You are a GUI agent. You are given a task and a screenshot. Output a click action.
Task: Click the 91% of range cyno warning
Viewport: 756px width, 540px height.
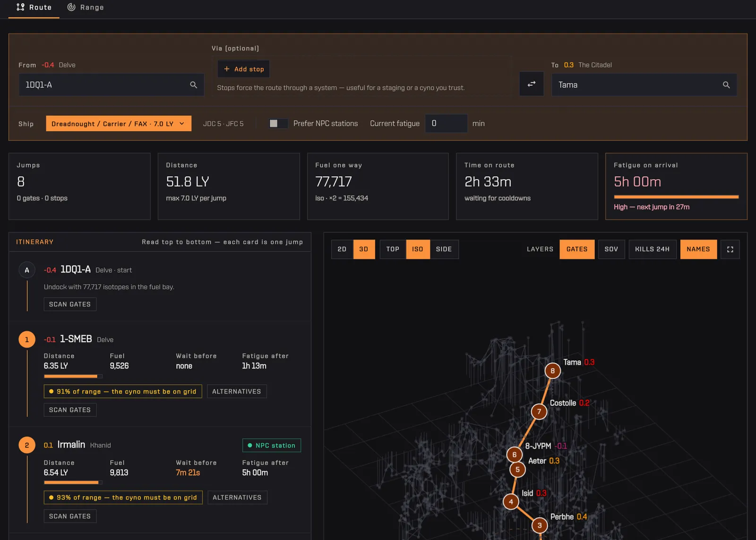(x=123, y=392)
